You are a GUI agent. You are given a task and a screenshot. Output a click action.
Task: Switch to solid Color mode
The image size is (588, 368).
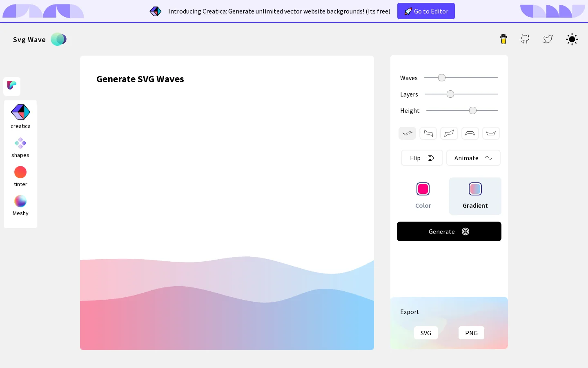tap(423, 196)
